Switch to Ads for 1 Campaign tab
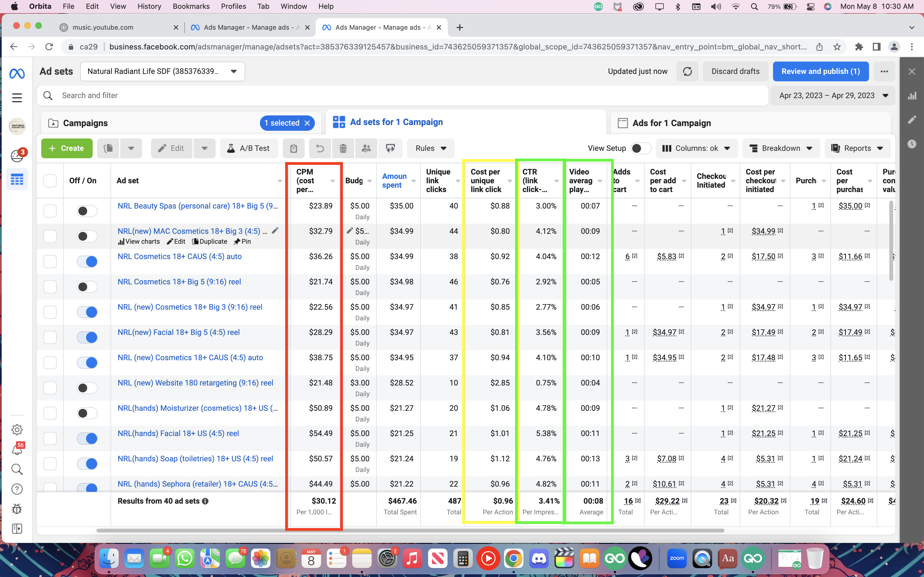The width and height of the screenshot is (924, 577). point(672,123)
